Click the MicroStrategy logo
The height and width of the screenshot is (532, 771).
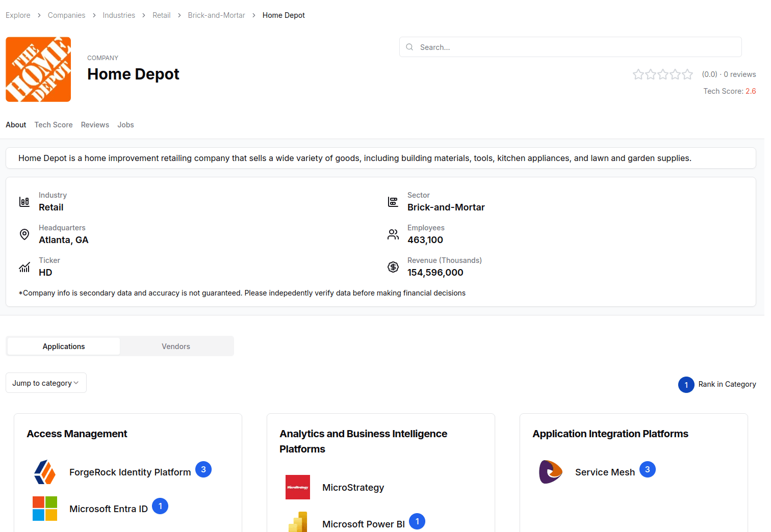pos(298,487)
